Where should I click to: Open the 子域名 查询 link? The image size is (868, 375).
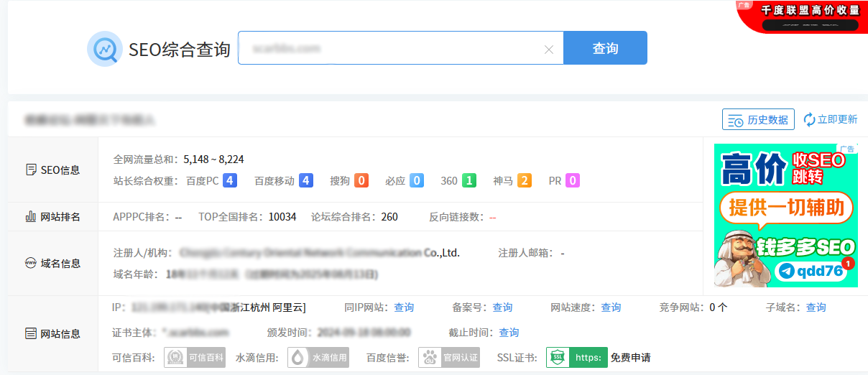816,307
